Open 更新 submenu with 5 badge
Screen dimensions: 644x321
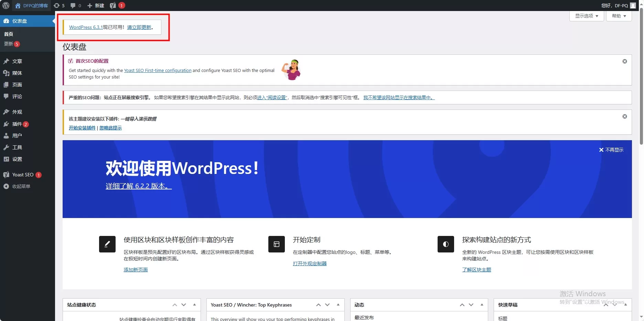(x=12, y=44)
